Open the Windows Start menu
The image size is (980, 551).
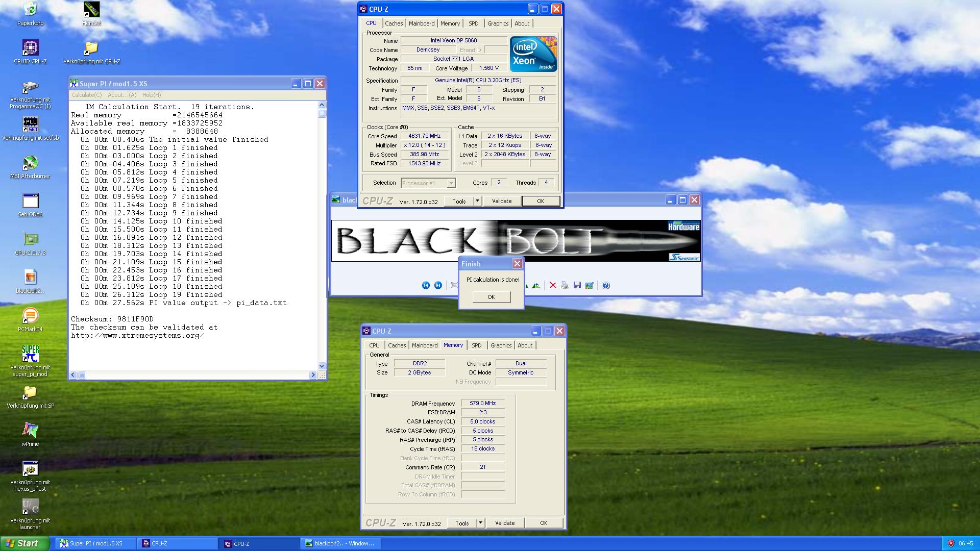[x=25, y=543]
